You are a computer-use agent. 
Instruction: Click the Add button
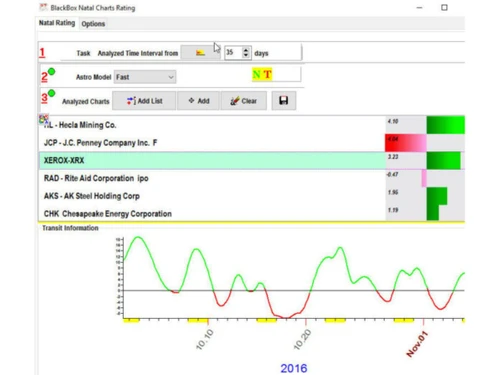coord(199,101)
